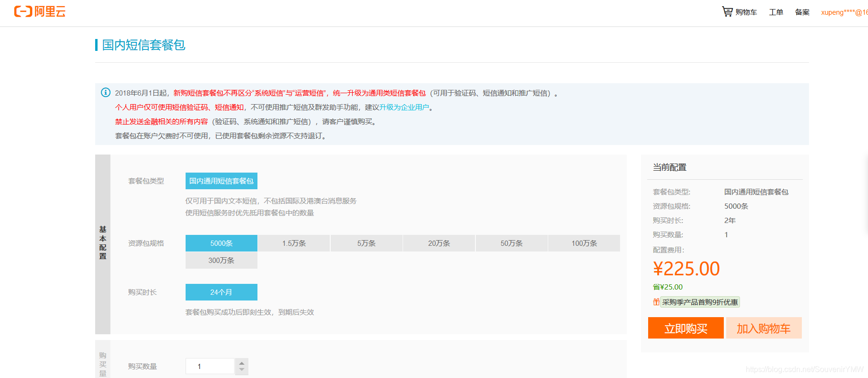
Task: Increase purchase quantity with up arrow
Action: 242,363
